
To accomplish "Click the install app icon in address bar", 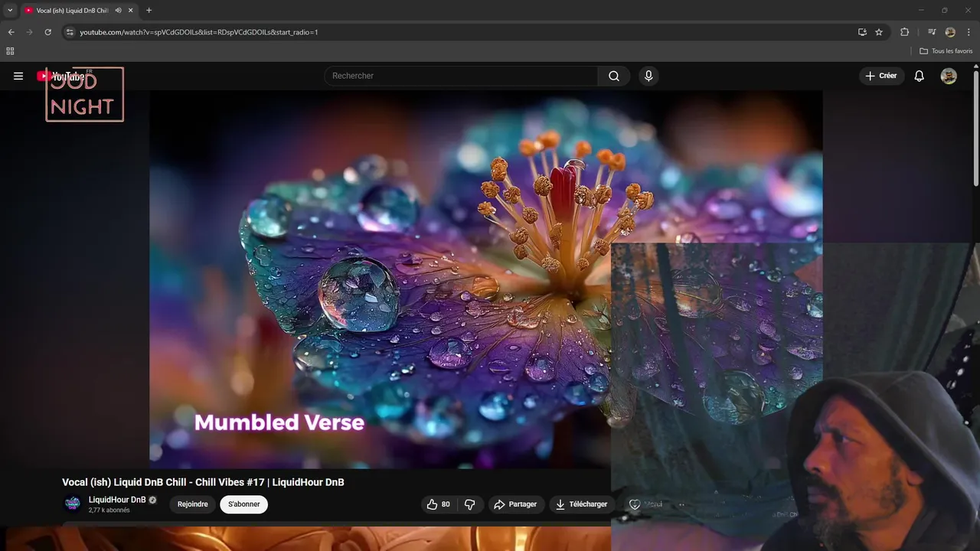I will (x=862, y=32).
